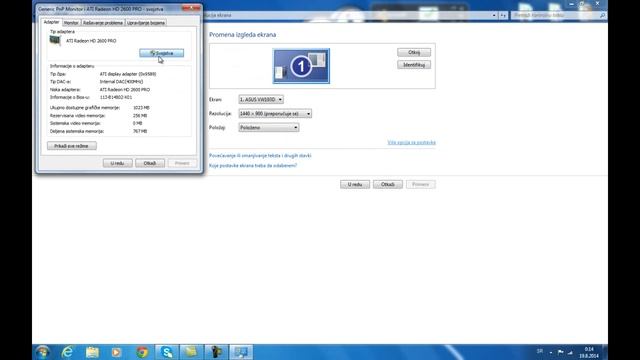Open Windows Explorer folder from taskbar
Viewport: 640px width, 360px height.
tap(92, 352)
